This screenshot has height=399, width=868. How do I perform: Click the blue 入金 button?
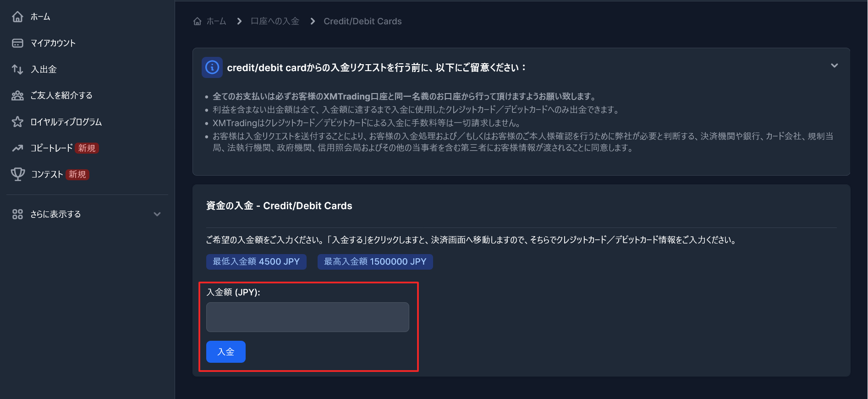tap(225, 352)
